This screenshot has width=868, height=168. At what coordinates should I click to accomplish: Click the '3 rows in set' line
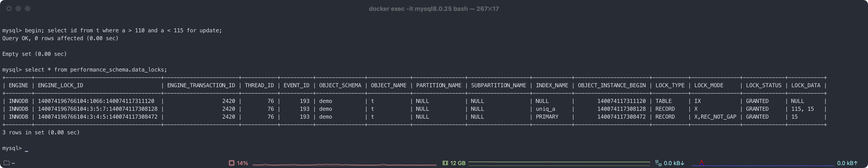pos(41,132)
